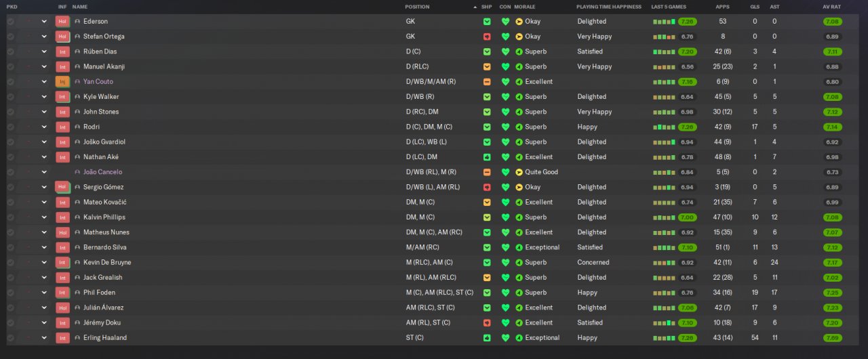
Task: Toggle picked circle for Phil Foden
Action: point(10,293)
